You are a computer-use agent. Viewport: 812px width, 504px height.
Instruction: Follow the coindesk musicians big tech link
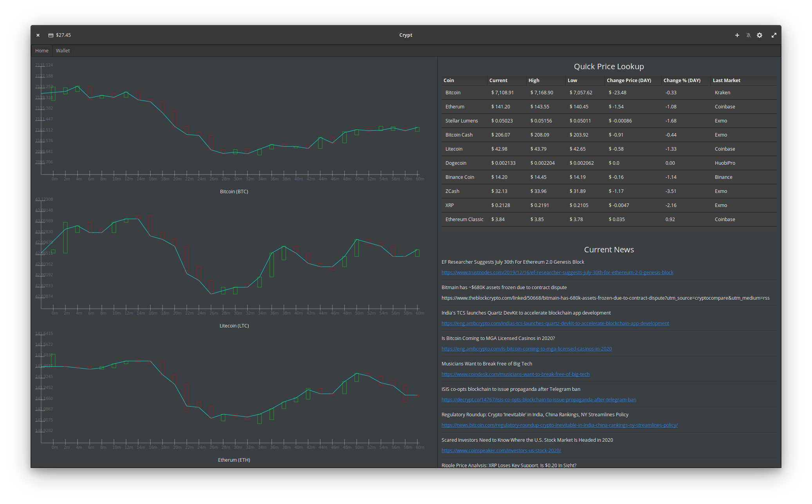click(515, 374)
